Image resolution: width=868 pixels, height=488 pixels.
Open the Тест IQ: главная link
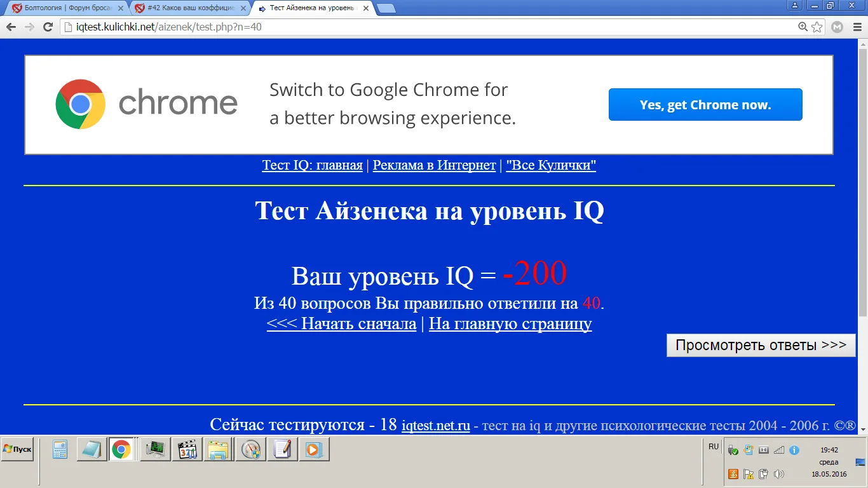[x=312, y=165]
